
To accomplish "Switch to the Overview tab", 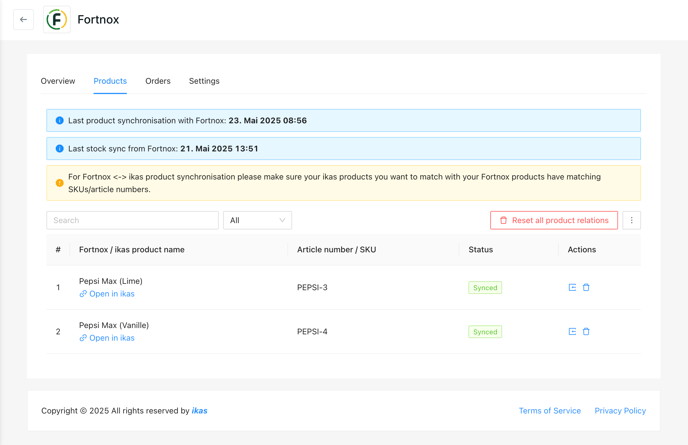I will click(58, 81).
